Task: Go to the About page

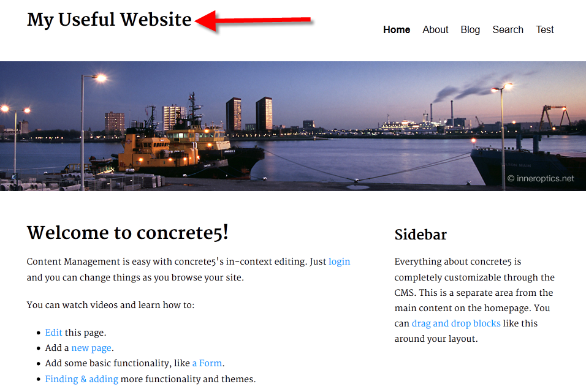Action: pyautogui.click(x=435, y=30)
